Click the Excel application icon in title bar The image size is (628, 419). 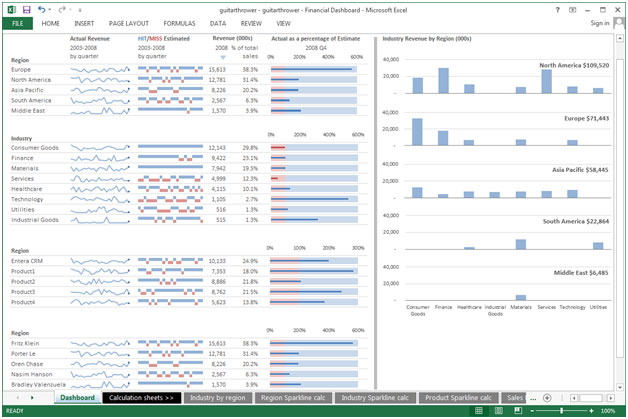[x=12, y=10]
